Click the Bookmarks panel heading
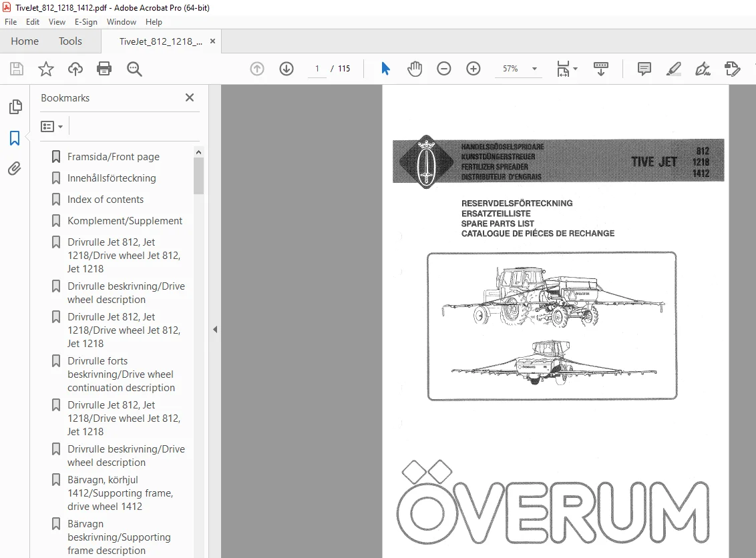This screenshot has width=756, height=558. click(65, 98)
